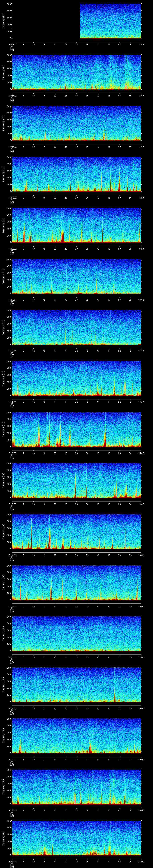Click the 18:00 end time label
The image size is (153, 868).
[x=141, y=708]
